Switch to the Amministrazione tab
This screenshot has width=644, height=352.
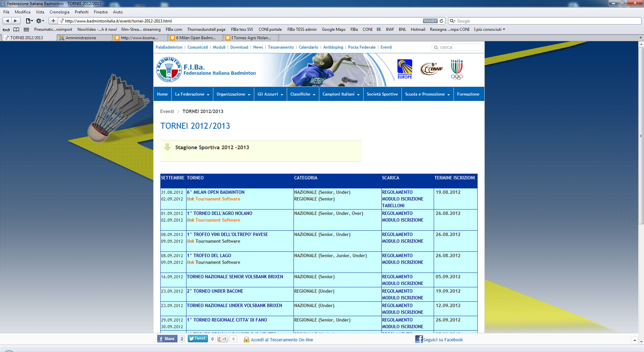click(85, 38)
